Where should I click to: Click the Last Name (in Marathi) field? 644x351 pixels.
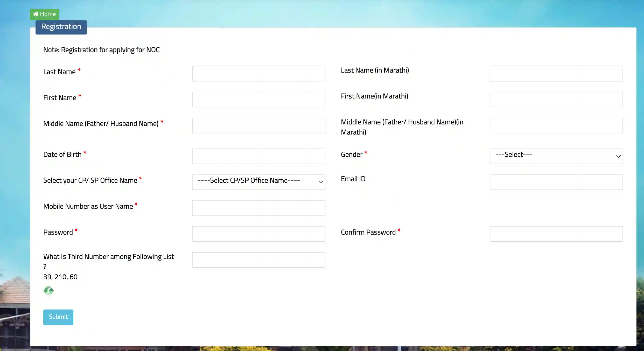[556, 73]
